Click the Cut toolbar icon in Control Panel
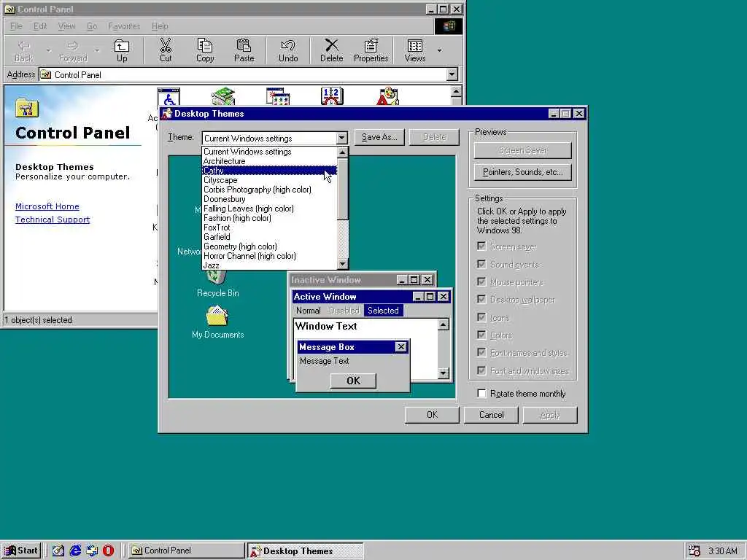The image size is (747, 560). [166, 50]
